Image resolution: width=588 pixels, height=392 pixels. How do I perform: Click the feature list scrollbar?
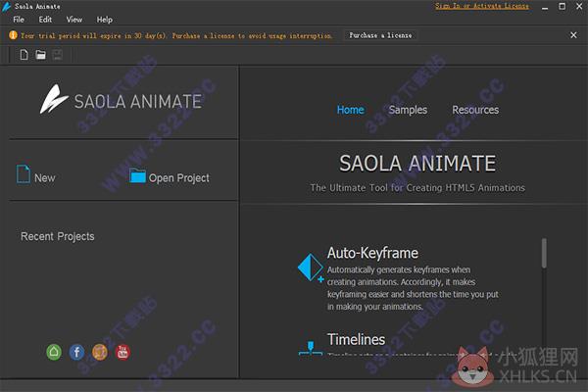544,253
